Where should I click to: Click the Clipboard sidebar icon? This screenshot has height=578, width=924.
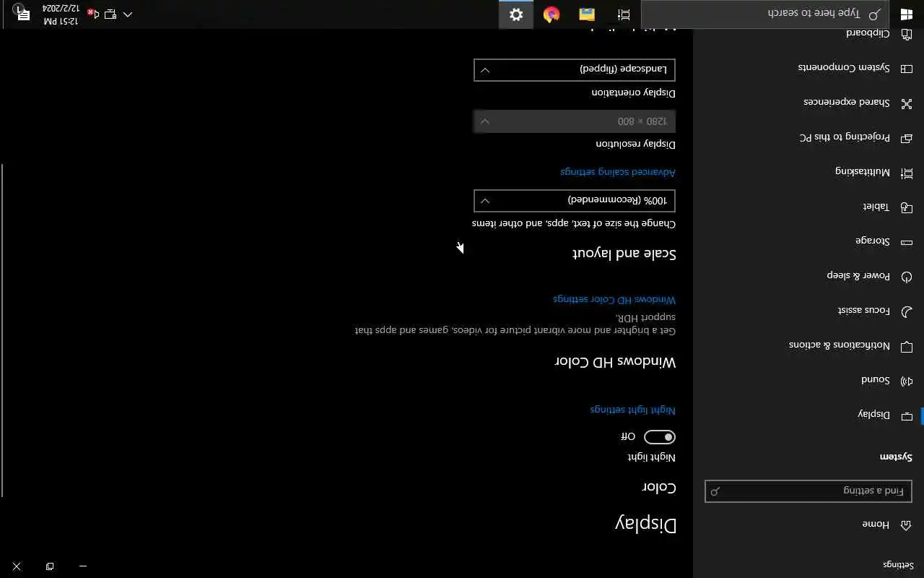click(x=907, y=34)
